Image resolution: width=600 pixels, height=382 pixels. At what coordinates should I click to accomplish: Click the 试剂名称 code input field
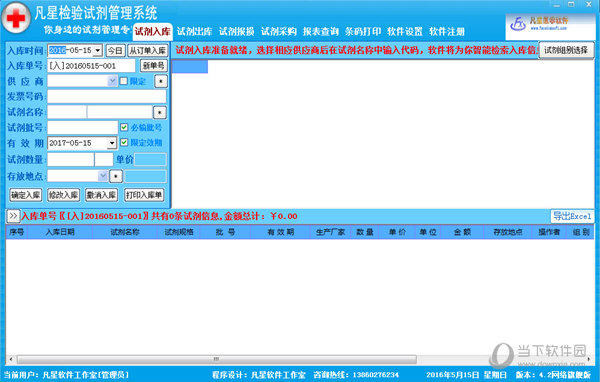67,112
